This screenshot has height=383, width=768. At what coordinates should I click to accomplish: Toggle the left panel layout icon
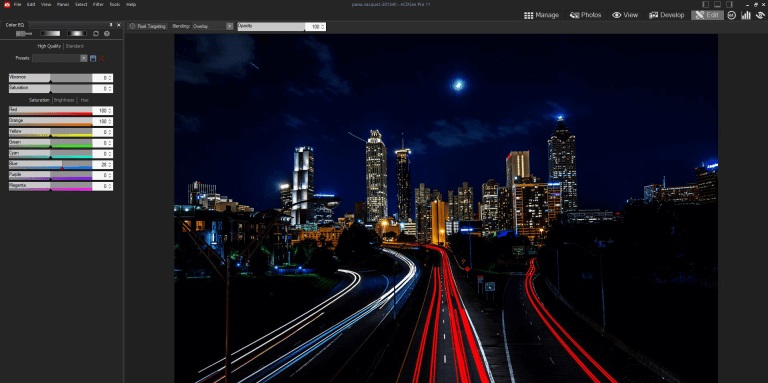point(706,4)
